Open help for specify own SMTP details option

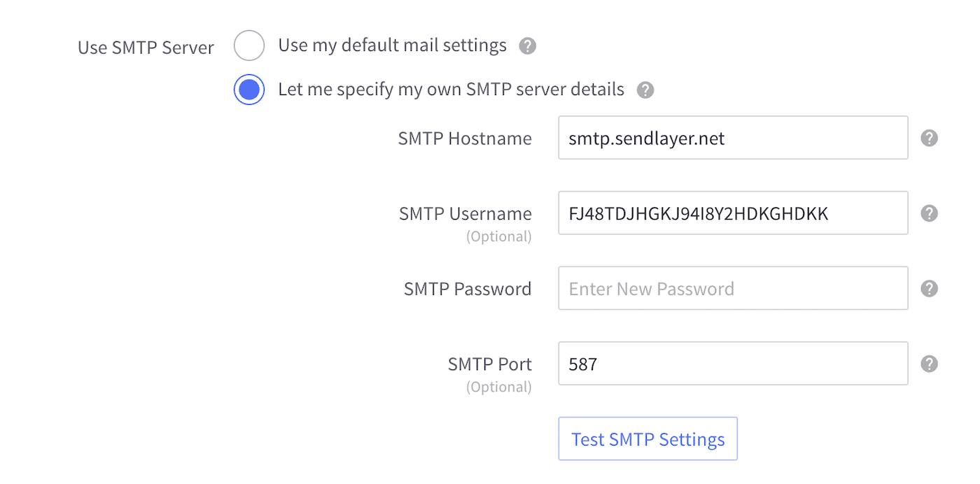click(x=645, y=90)
